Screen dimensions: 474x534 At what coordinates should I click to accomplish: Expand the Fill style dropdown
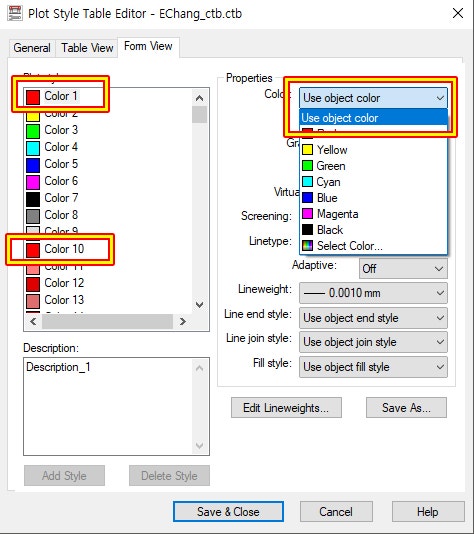pos(373,367)
